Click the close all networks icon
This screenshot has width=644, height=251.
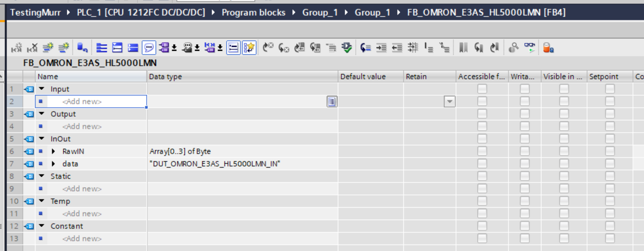(133, 47)
